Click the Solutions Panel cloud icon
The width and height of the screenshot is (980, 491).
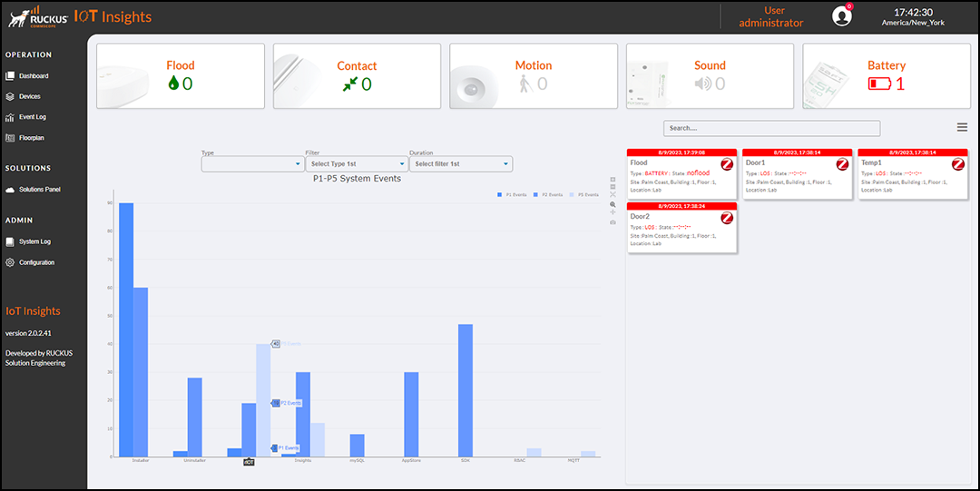click(10, 190)
